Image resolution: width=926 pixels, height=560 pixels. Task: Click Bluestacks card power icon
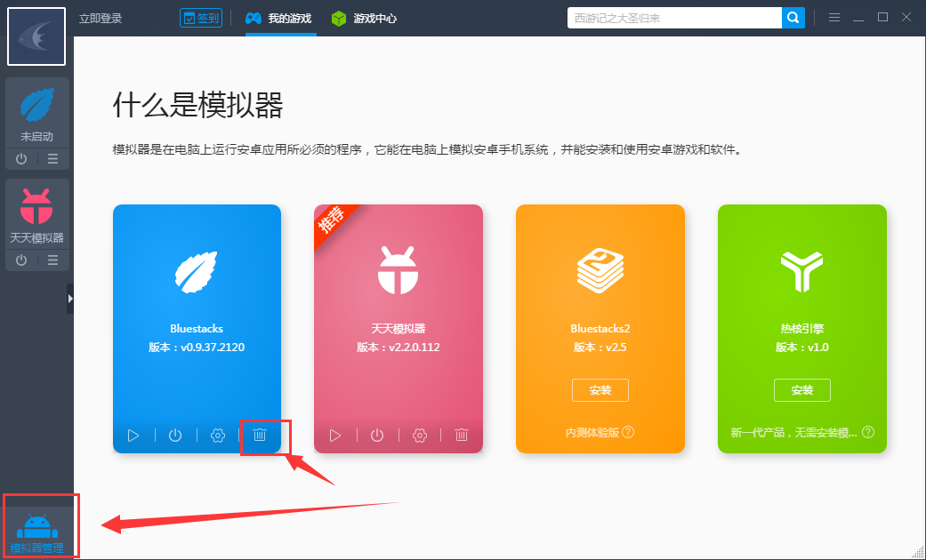pyautogui.click(x=175, y=436)
